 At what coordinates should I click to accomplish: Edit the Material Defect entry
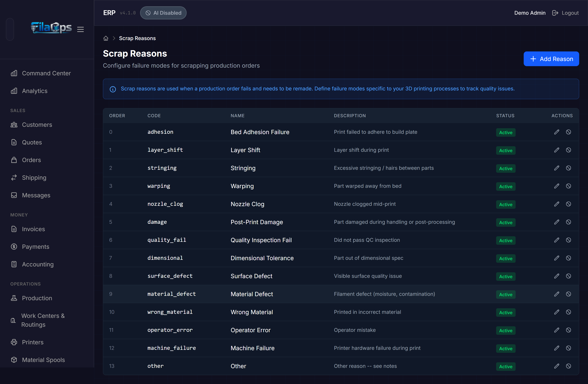click(x=557, y=294)
